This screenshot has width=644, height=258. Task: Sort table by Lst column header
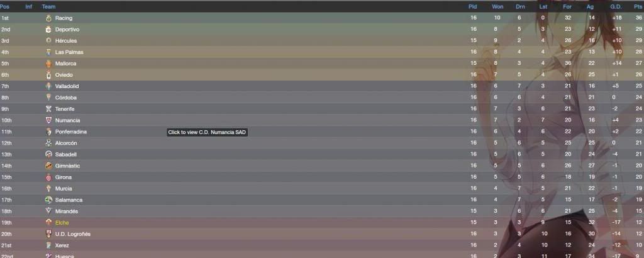[543, 6]
